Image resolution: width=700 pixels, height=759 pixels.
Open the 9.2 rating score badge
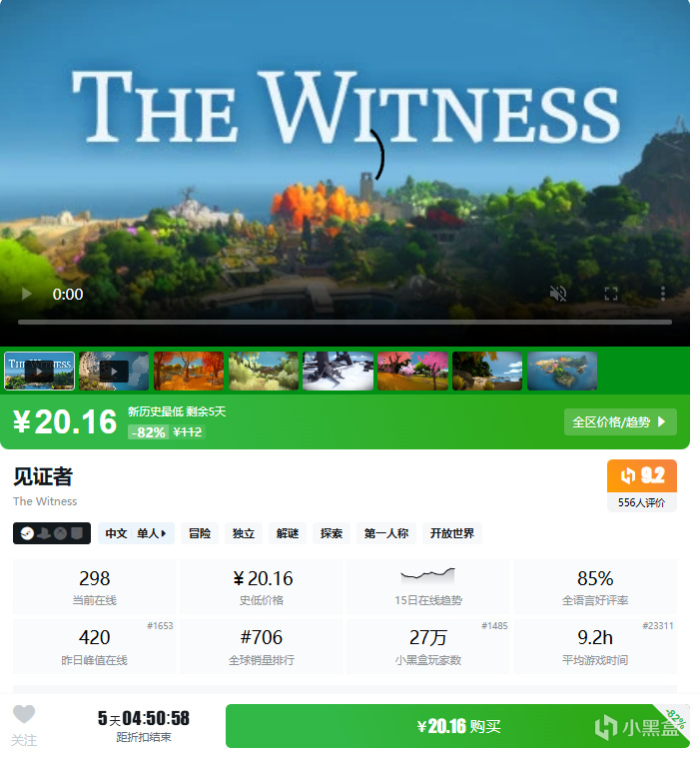coord(642,475)
